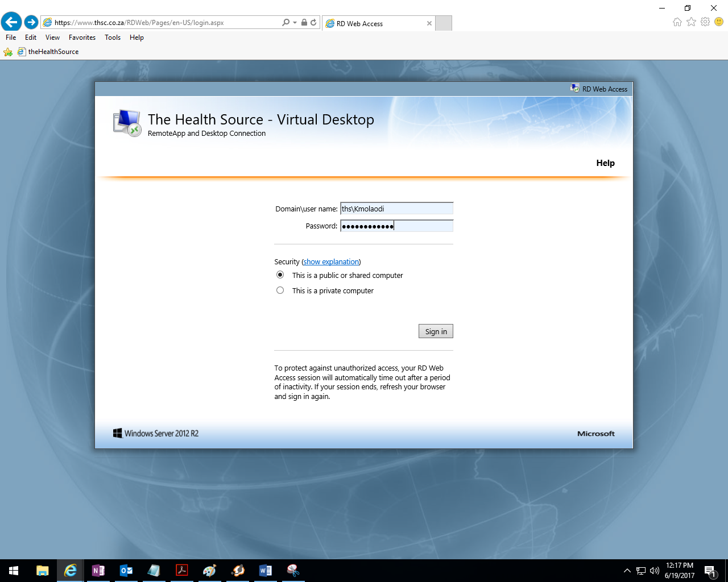This screenshot has width=728, height=582.
Task: Select This is a private computer
Action: click(x=280, y=290)
